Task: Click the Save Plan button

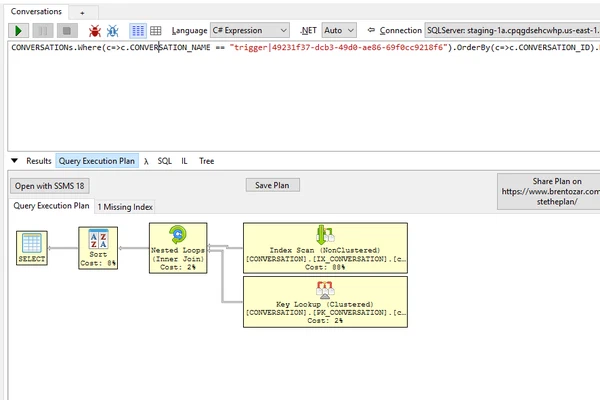Action: coord(272,185)
